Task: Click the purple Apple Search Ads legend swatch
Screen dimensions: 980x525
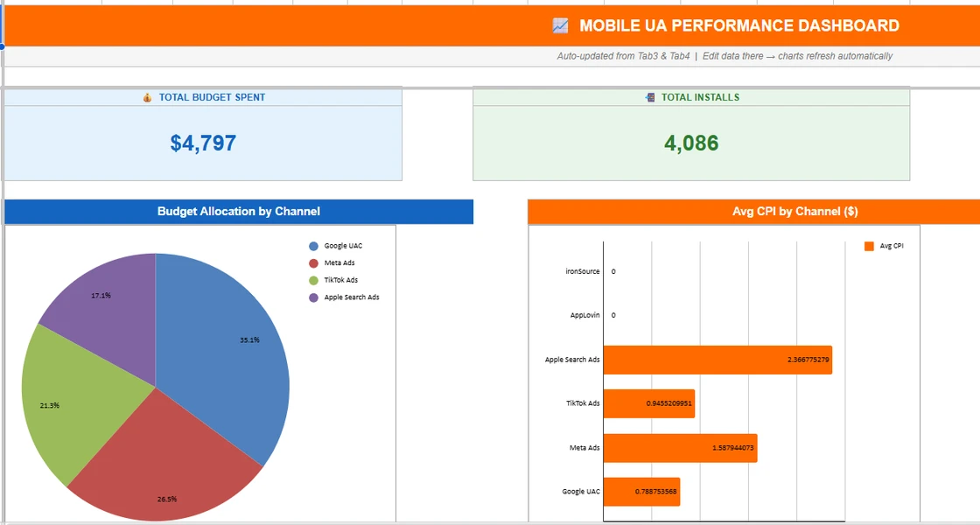Action: 313,297
